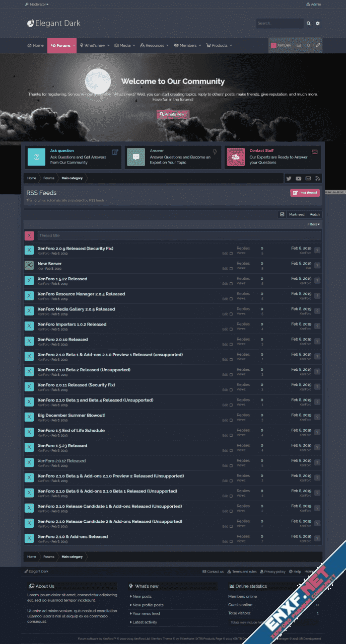The width and height of the screenshot is (346, 644).
Task: Click last-poster avatar for Big December Summer Blowout!
Action: click(317, 417)
